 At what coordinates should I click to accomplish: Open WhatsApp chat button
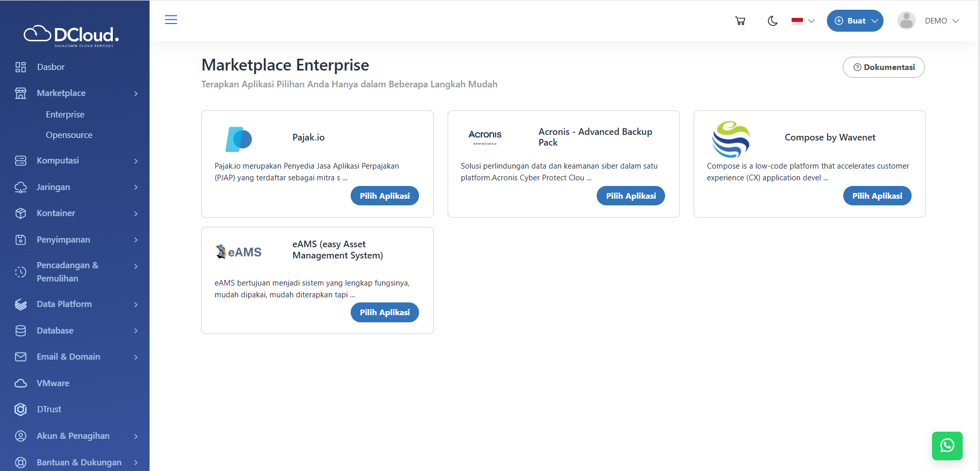click(x=947, y=445)
